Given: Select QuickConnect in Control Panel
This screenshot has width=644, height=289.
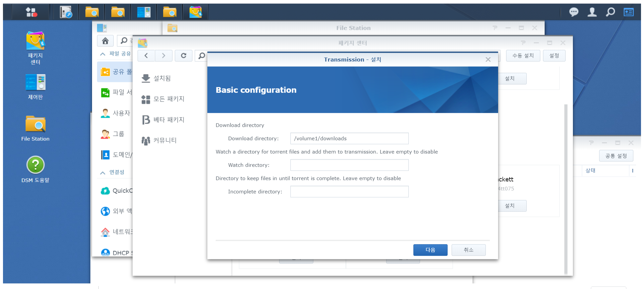Looking at the screenshot, I should pos(116,191).
